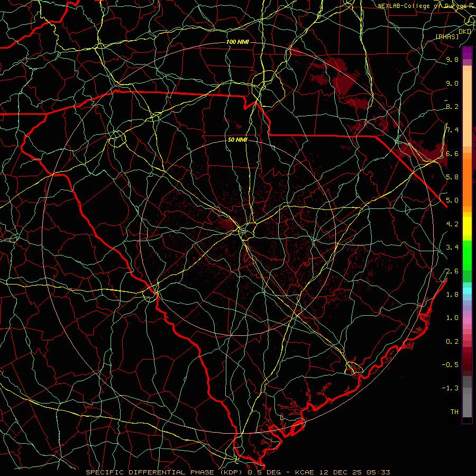Click the 12 DEC 25 date text
The image size is (476, 476).
[340, 472]
